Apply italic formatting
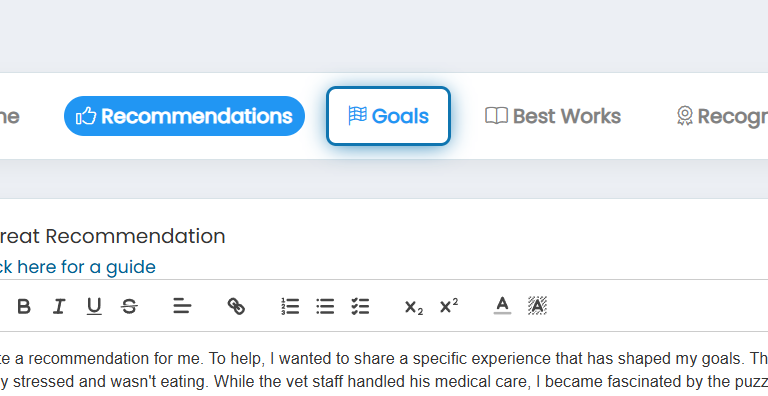 [x=59, y=306]
